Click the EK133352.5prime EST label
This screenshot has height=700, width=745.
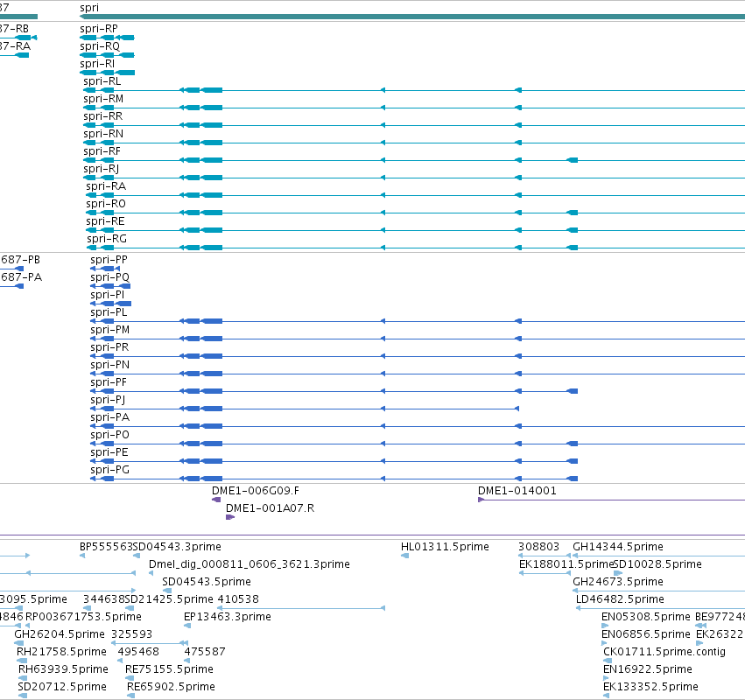[x=650, y=687]
